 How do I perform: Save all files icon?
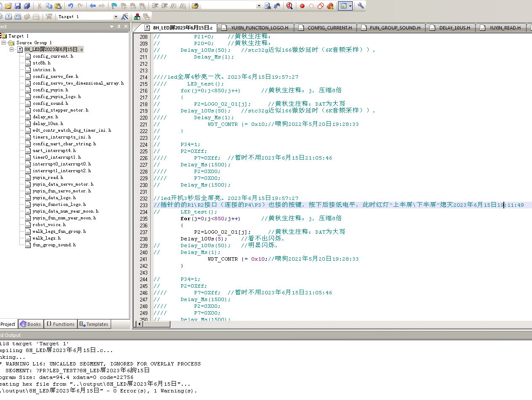click(x=27, y=6)
